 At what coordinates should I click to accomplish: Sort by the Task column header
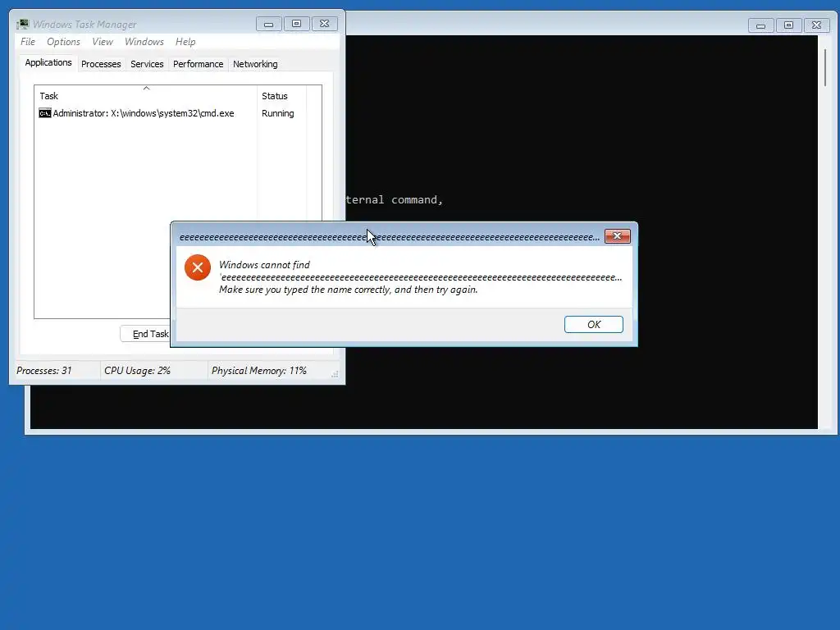(146, 97)
